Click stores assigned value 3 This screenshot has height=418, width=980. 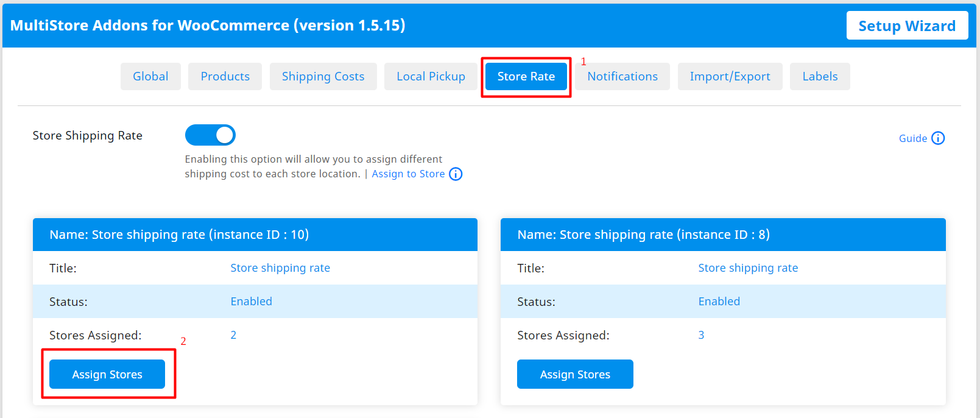[701, 335]
